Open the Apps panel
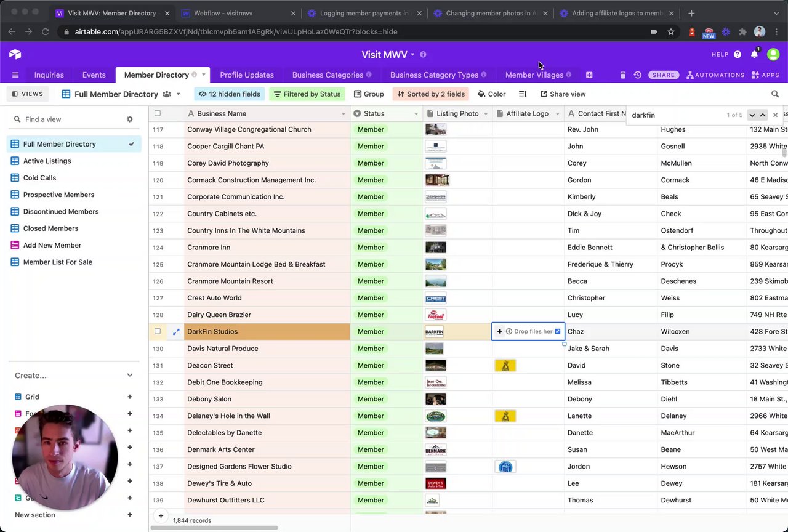The height and width of the screenshot is (532, 788). (765, 75)
